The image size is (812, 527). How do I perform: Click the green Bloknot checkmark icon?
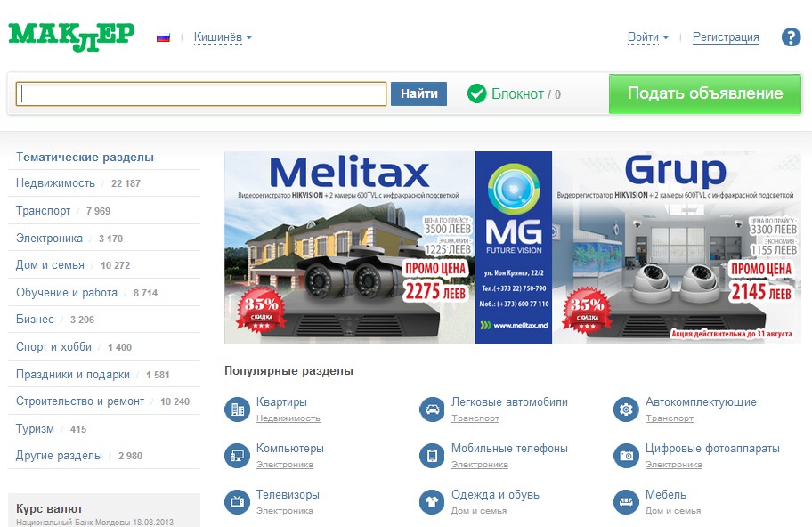point(476,93)
